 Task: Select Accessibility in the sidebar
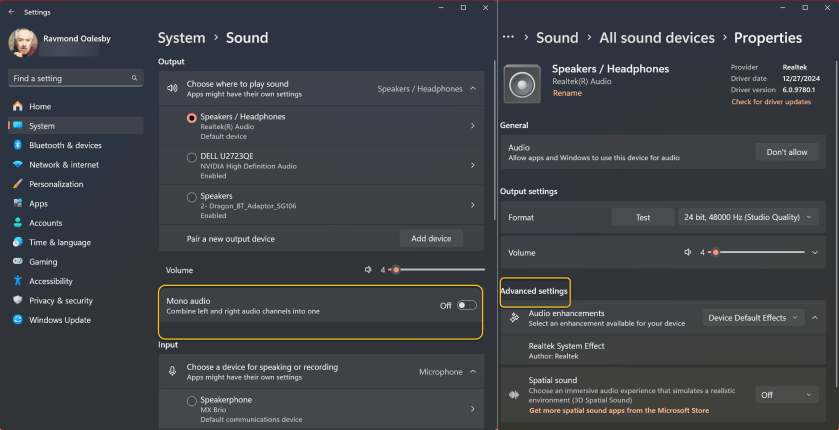(x=57, y=281)
